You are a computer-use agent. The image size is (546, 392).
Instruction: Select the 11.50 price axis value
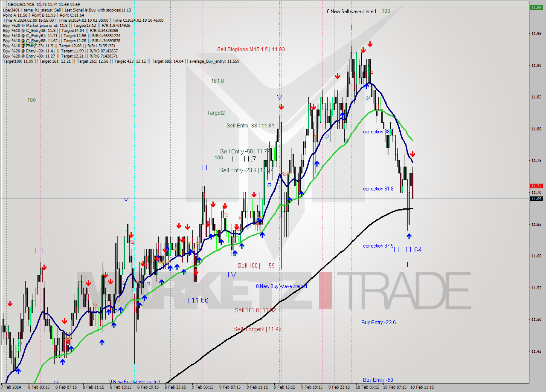(x=536, y=319)
